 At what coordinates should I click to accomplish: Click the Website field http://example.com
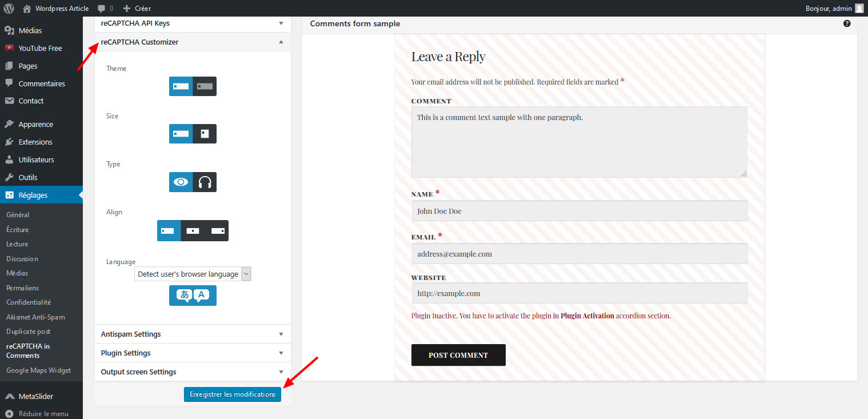579,293
